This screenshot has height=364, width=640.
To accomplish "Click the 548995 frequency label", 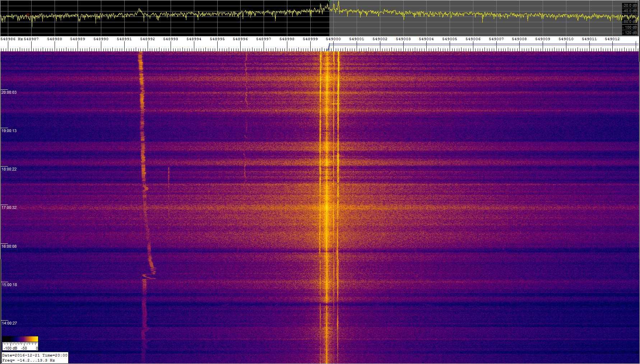I will tap(217, 39).
